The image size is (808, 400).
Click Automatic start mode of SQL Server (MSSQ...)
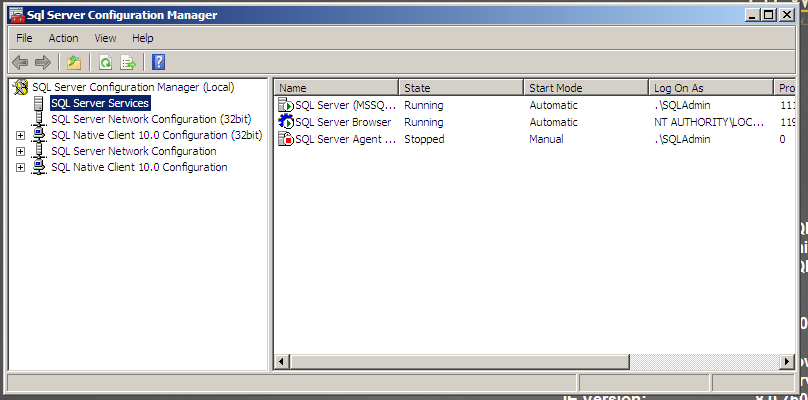tap(553, 105)
